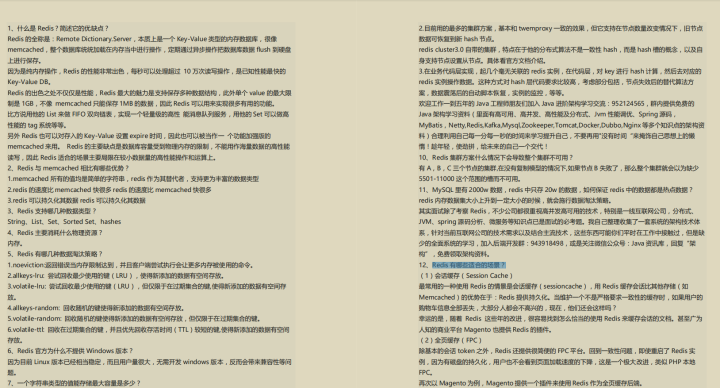720x388 pixels.
Task: Click the line starting 'redis 内存数据集大小上升到一定大小'
Action: point(515,200)
